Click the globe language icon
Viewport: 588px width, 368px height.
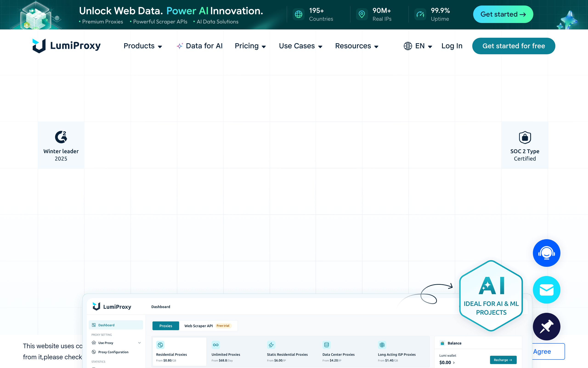(408, 46)
